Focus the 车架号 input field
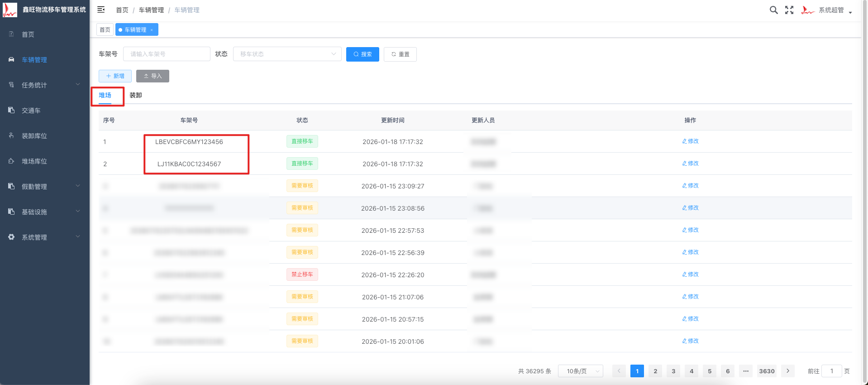Image resolution: width=868 pixels, height=385 pixels. (167, 54)
